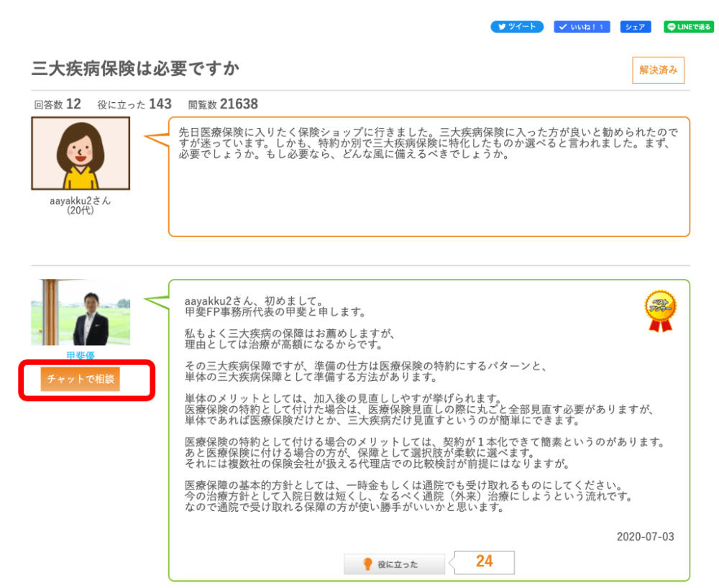The height and width of the screenshot is (588, 719).
Task: Click the aayakku2 user avatar illustration
Action: tap(81, 153)
